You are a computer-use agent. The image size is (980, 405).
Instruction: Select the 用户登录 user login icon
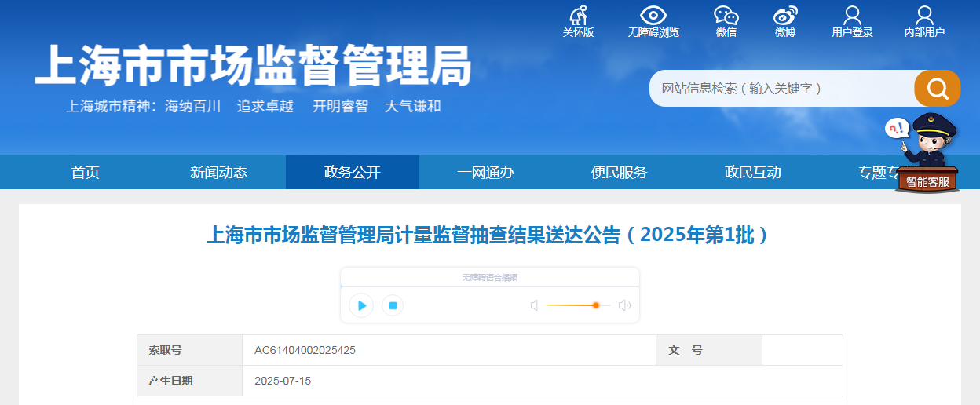point(852,16)
